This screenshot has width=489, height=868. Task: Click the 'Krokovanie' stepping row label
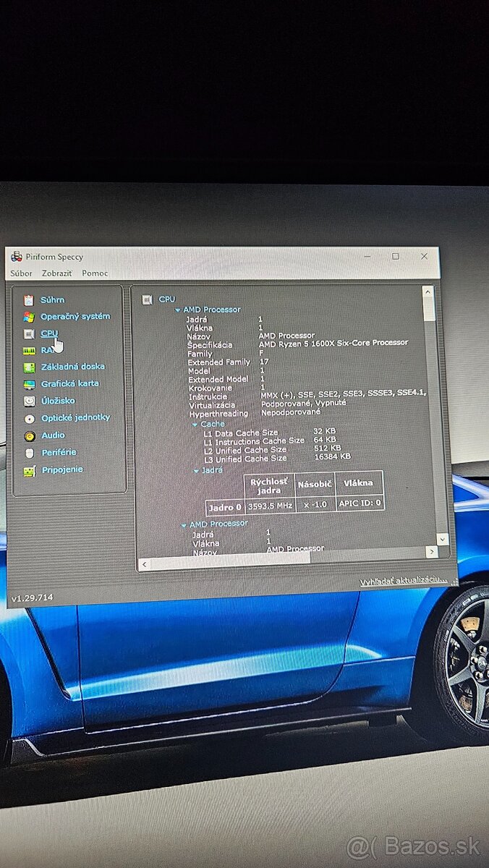(x=210, y=388)
